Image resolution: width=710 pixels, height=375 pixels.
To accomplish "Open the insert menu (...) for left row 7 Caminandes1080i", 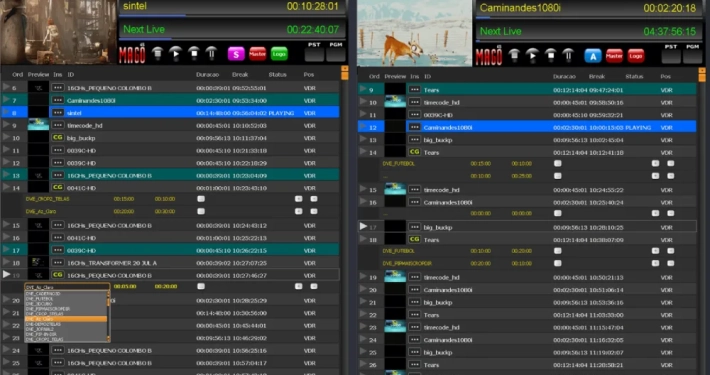I will [58, 100].
